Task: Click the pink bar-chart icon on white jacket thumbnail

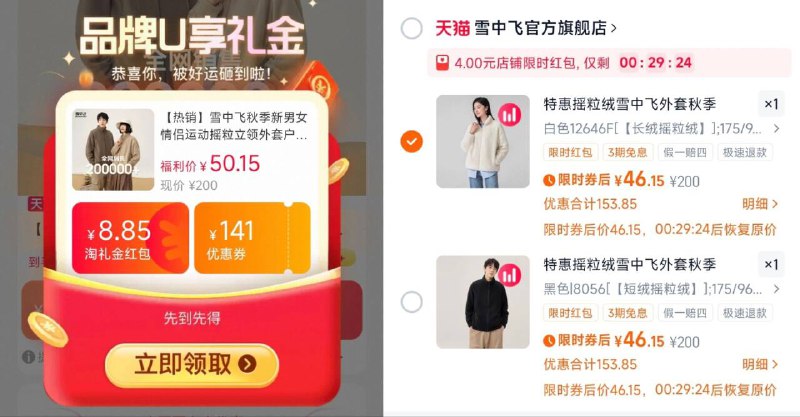Action: click(509, 115)
